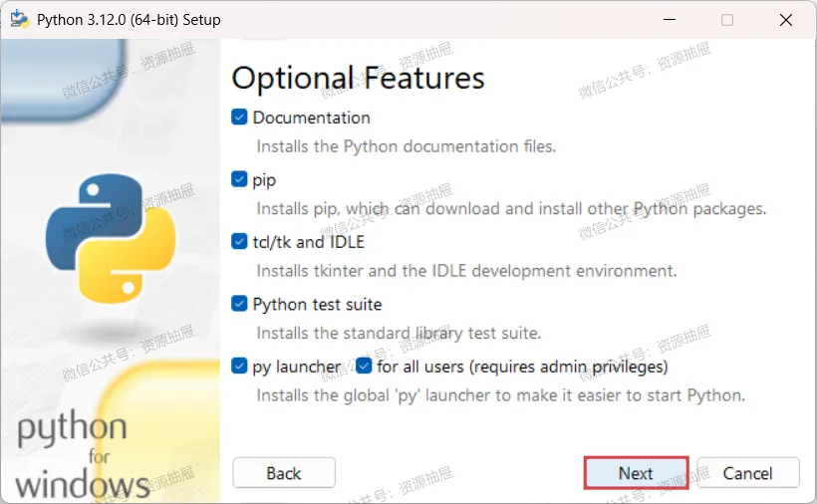The height and width of the screenshot is (504, 817).
Task: Click the grayed-out maximize window icon
Action: pos(727,20)
